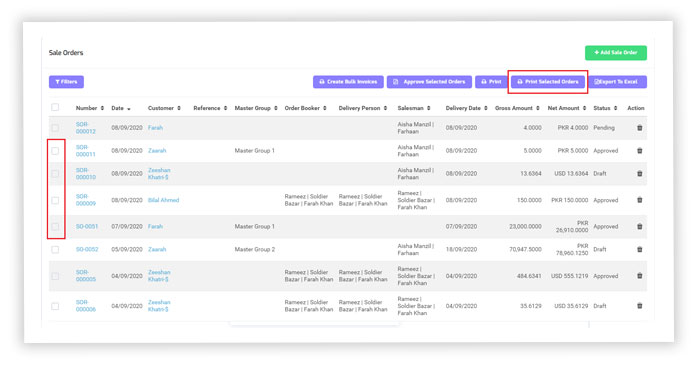Viewport: 699px width, 366px height.
Task: Sort table by Net Amount column arrows
Action: click(x=584, y=108)
